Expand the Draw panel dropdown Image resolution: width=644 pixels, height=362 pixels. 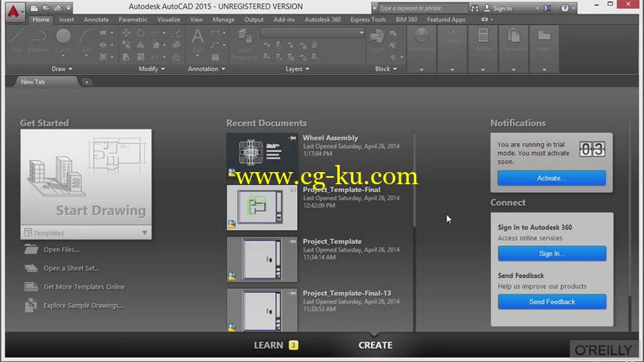[62, 69]
